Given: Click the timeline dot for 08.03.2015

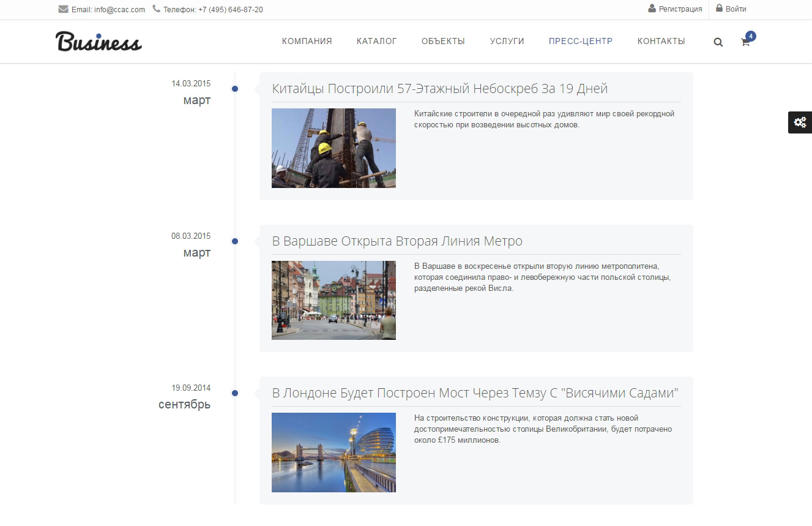Looking at the screenshot, I should tap(235, 241).
